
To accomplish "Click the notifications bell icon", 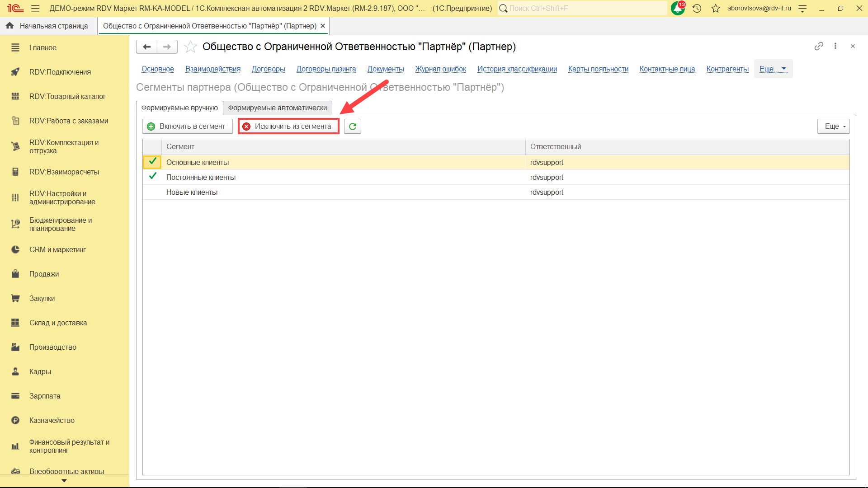I will pos(677,8).
